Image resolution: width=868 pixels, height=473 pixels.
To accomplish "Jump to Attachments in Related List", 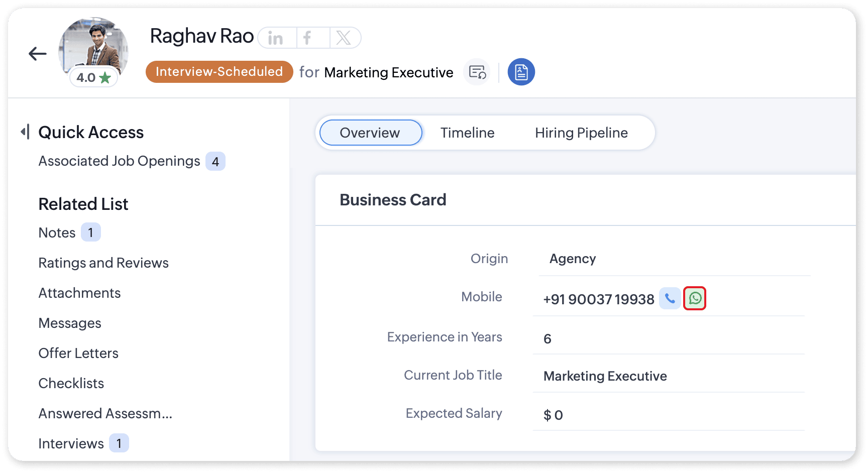I will coord(80,293).
